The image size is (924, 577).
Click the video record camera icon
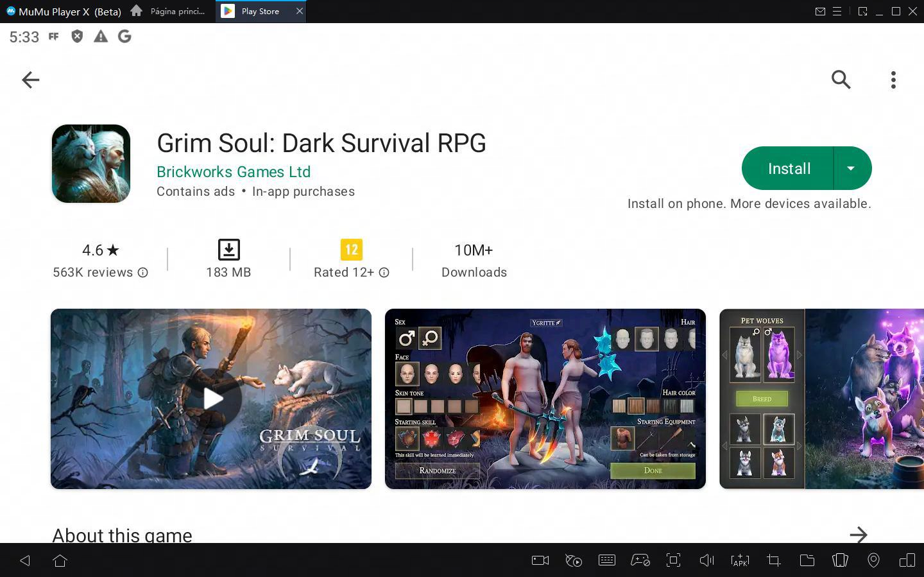pos(540,560)
